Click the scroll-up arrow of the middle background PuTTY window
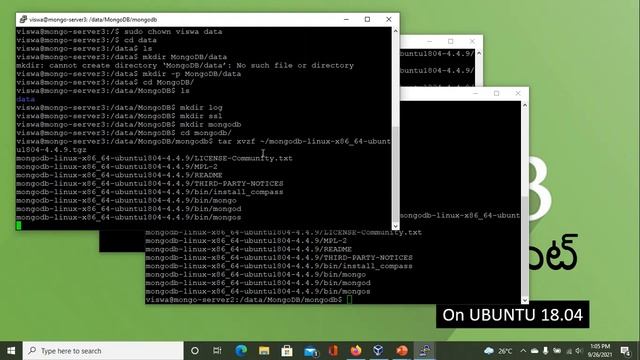This screenshot has width=640, height=360. (x=479, y=53)
